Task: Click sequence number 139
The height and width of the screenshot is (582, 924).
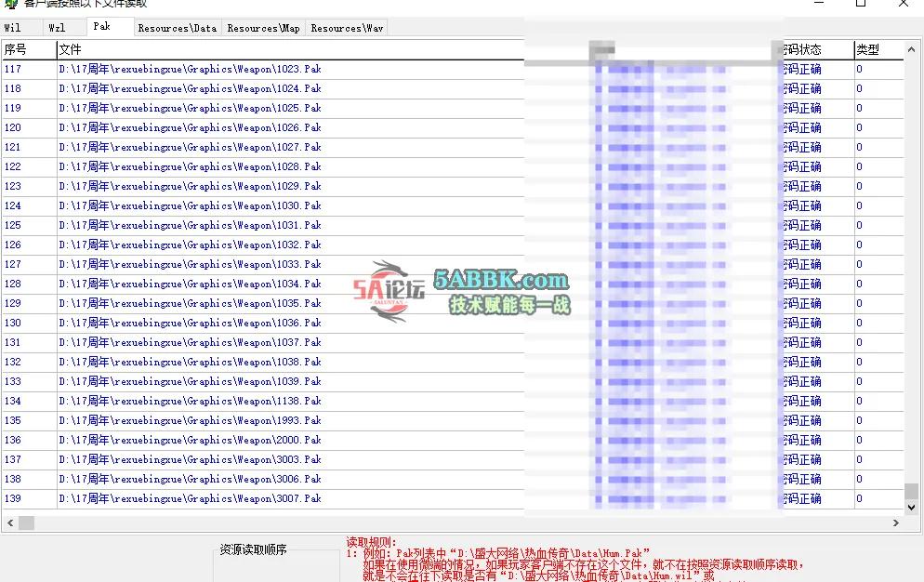Action: [x=13, y=498]
